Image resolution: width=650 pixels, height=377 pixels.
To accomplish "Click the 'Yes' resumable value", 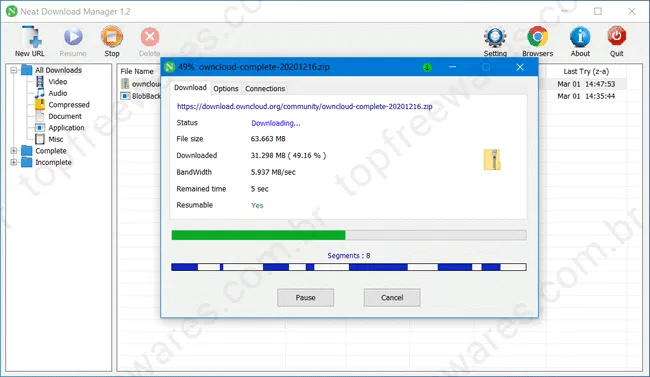I will coord(257,205).
